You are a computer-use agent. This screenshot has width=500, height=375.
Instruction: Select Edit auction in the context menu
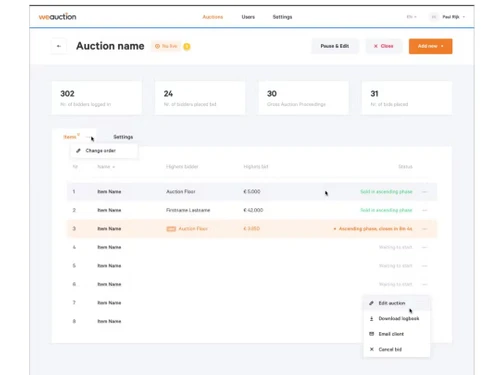coord(396,303)
